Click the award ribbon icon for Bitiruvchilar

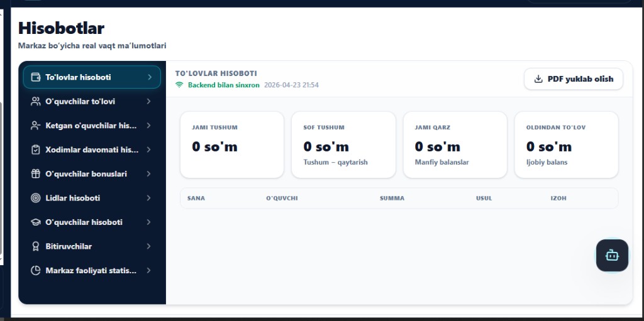pyautogui.click(x=36, y=246)
